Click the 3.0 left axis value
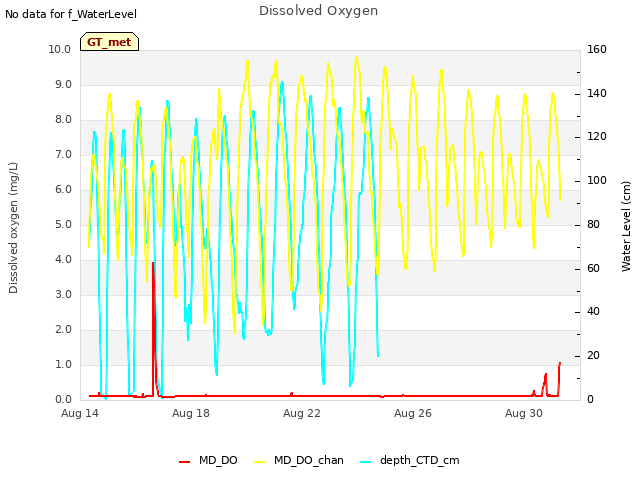Viewport: 640px width, 480px height. click(x=63, y=295)
